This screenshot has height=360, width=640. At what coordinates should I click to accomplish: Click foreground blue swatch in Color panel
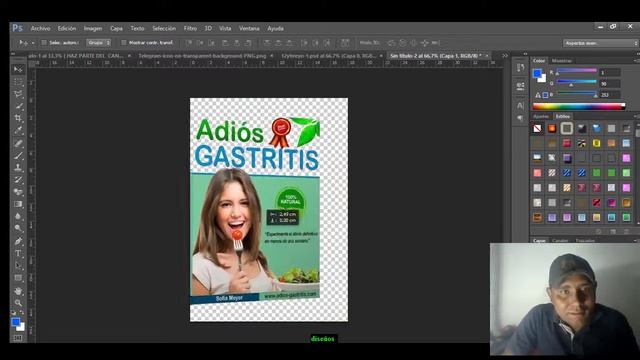[x=537, y=73]
